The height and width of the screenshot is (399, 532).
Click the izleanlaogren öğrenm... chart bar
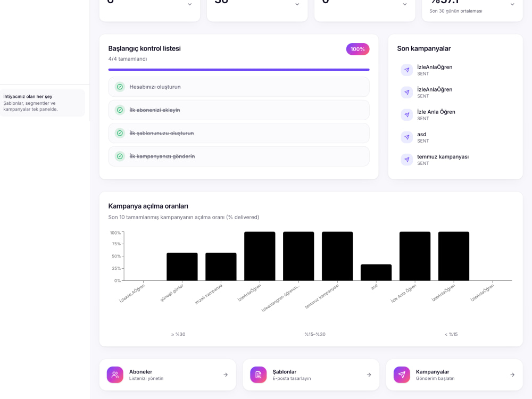click(298, 256)
